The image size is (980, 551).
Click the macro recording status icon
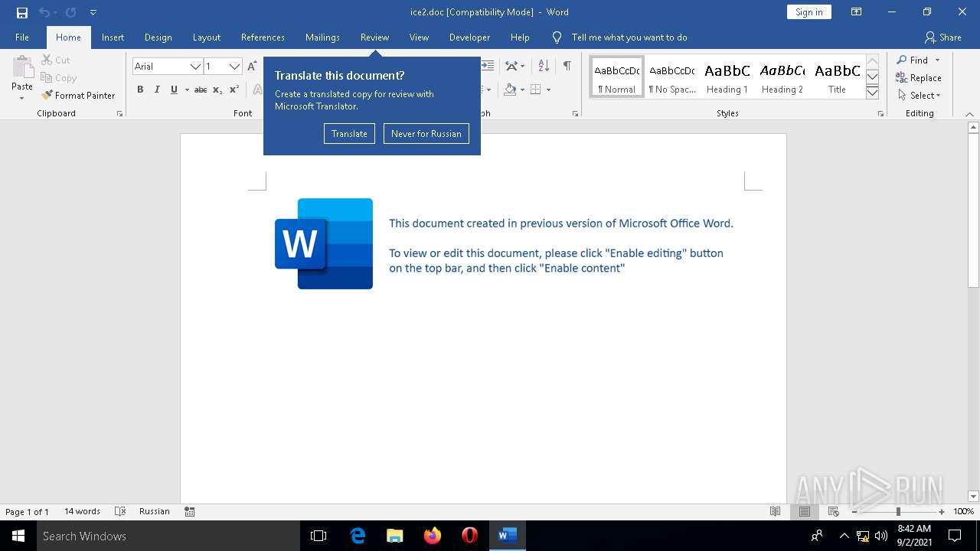pyautogui.click(x=190, y=511)
